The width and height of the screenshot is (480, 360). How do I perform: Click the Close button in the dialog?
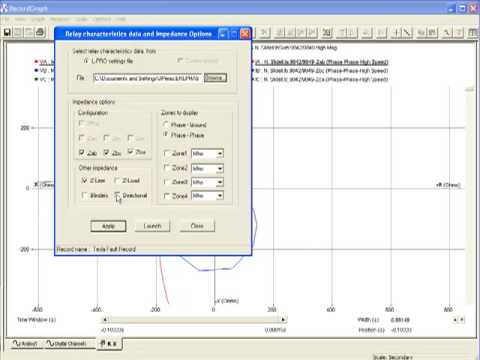click(197, 226)
